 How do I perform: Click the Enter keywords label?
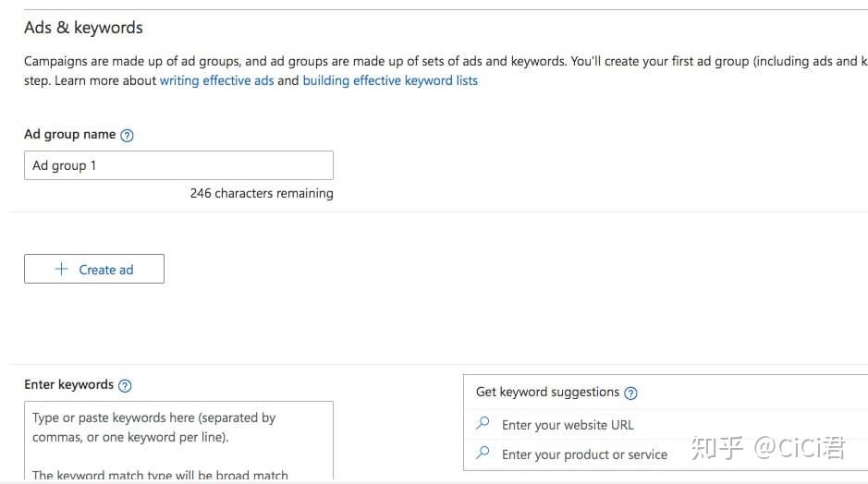pyautogui.click(x=69, y=384)
